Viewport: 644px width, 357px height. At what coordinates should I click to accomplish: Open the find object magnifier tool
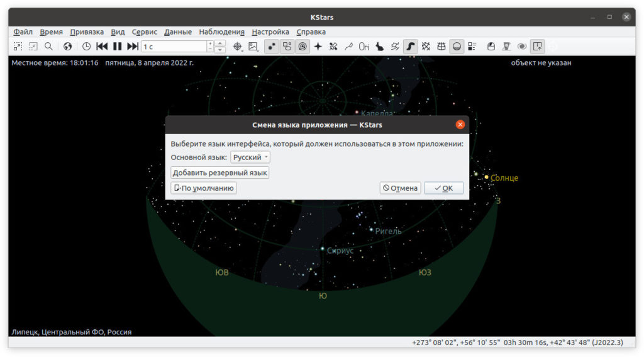pos(48,47)
